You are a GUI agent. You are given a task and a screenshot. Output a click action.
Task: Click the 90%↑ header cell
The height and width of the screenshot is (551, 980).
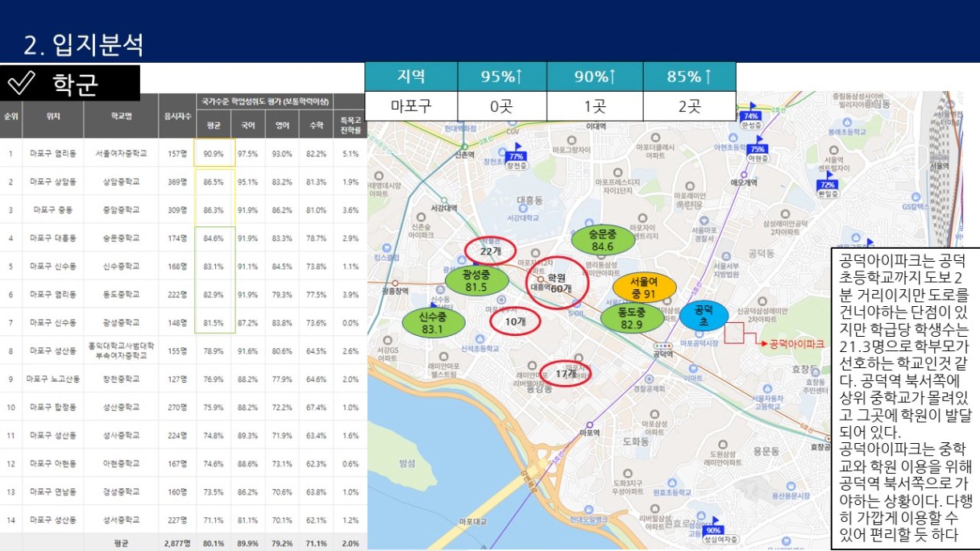pyautogui.click(x=596, y=77)
